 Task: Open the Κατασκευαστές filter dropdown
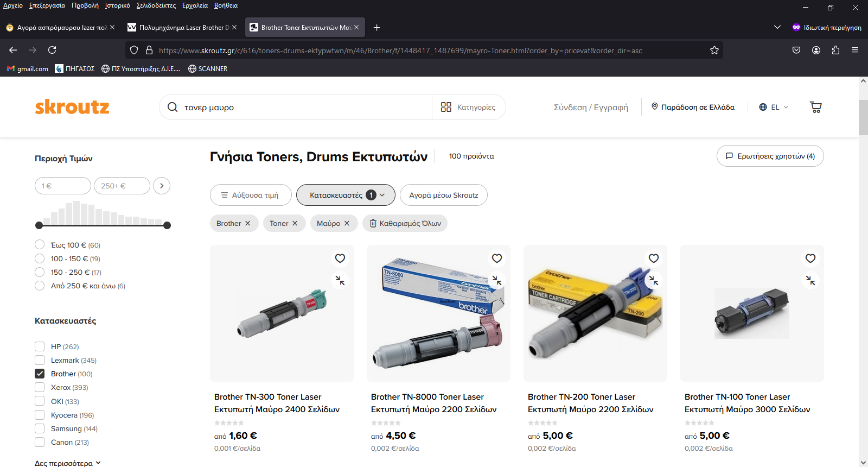point(346,195)
